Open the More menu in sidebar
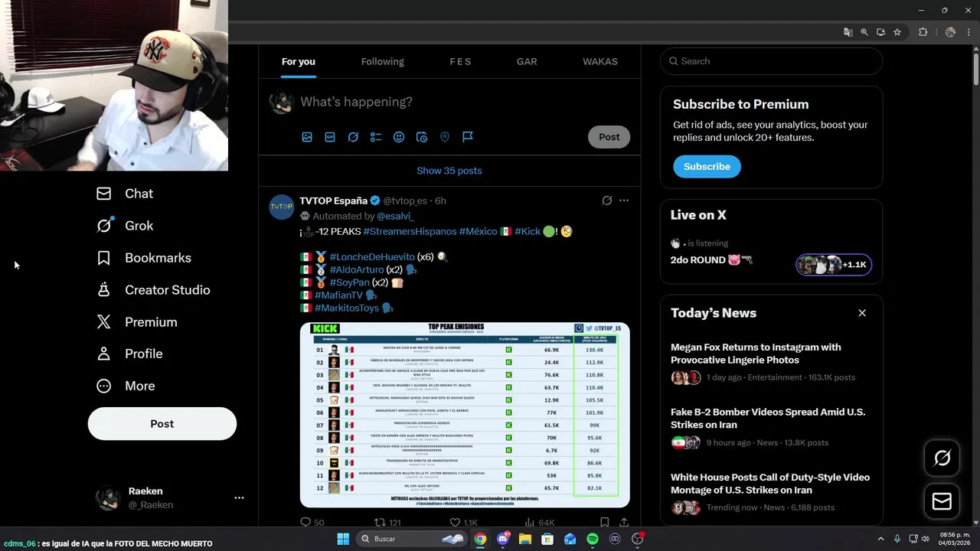Screen dimensions: 980x551 (126, 386)
